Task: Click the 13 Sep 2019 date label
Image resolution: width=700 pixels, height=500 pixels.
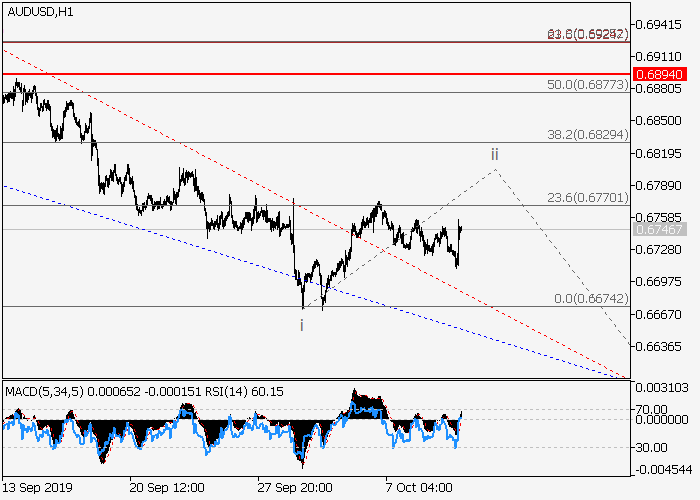Action: (39, 487)
